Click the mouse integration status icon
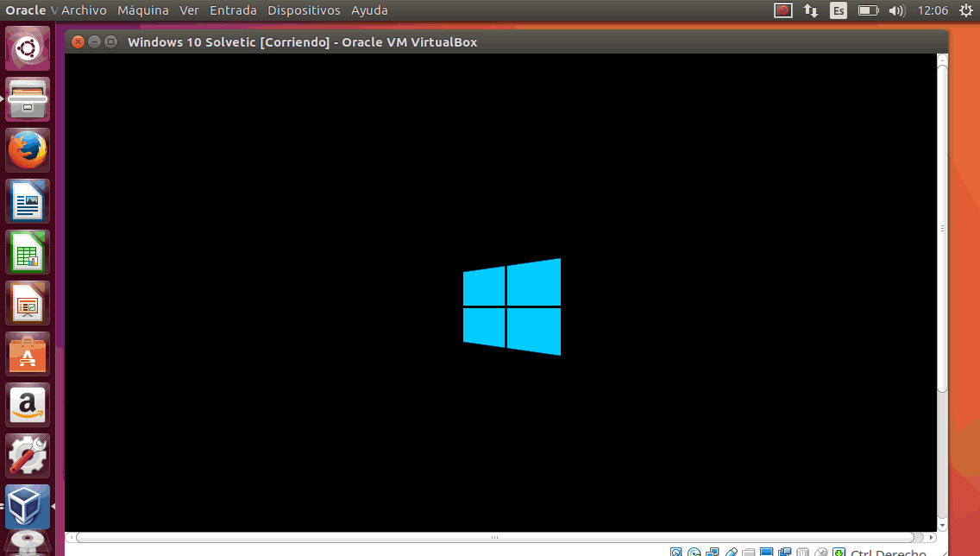 [x=820, y=553]
